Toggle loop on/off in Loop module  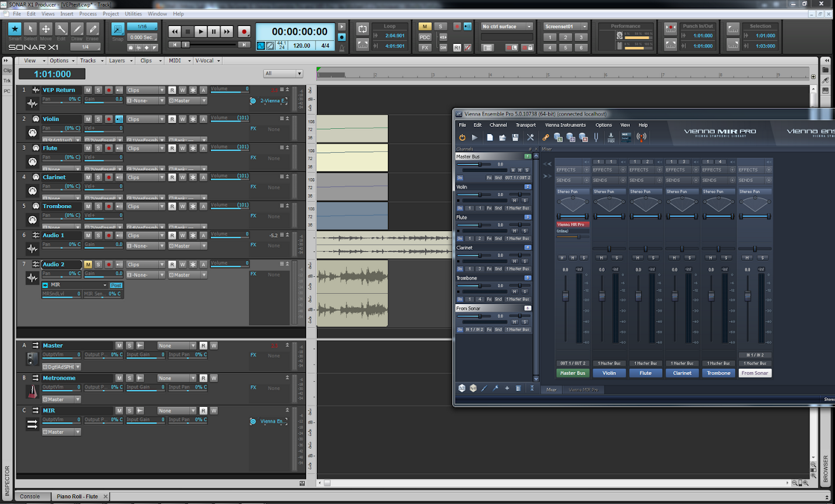click(363, 29)
